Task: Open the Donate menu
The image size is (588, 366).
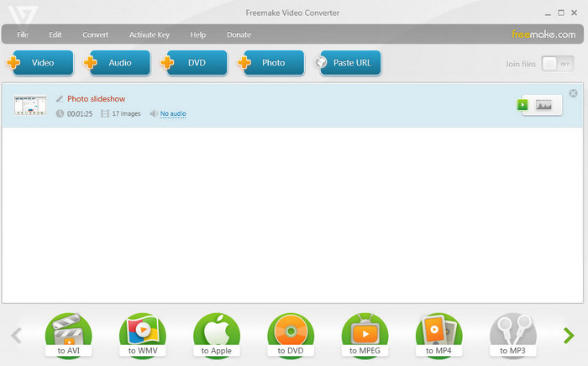Action: pos(239,34)
